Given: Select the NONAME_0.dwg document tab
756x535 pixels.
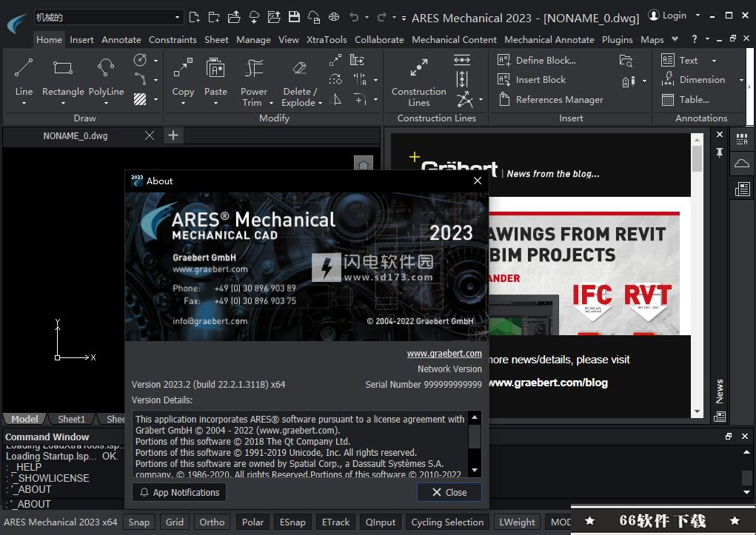Looking at the screenshot, I should coord(76,136).
